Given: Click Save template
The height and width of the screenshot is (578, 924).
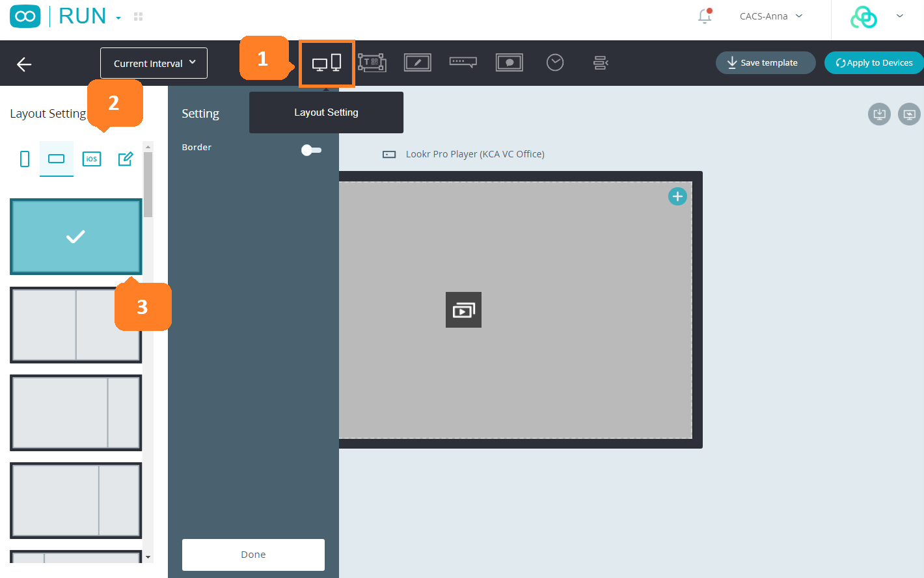Looking at the screenshot, I should point(766,63).
